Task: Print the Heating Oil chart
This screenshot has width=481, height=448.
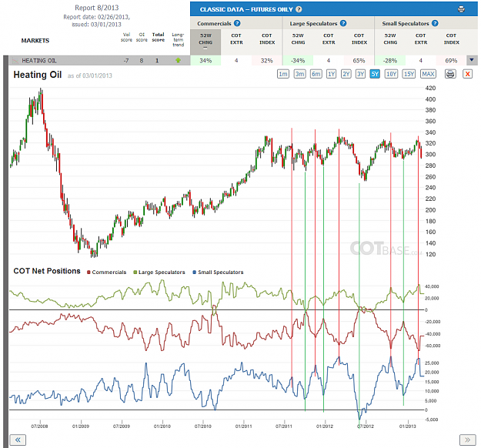Action: point(450,74)
